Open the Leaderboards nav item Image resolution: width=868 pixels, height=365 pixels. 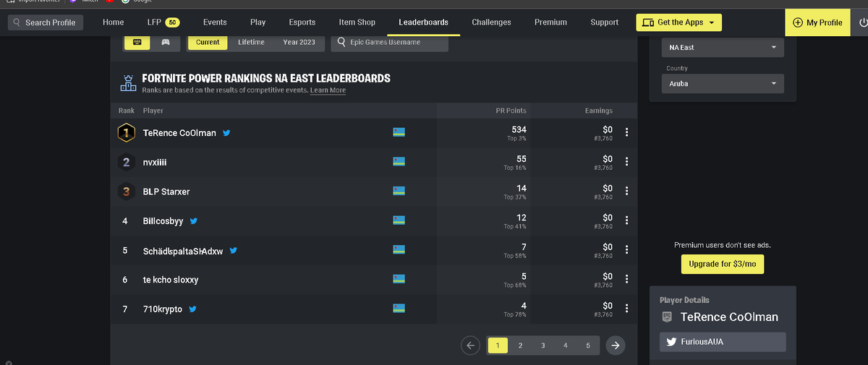pyautogui.click(x=423, y=22)
